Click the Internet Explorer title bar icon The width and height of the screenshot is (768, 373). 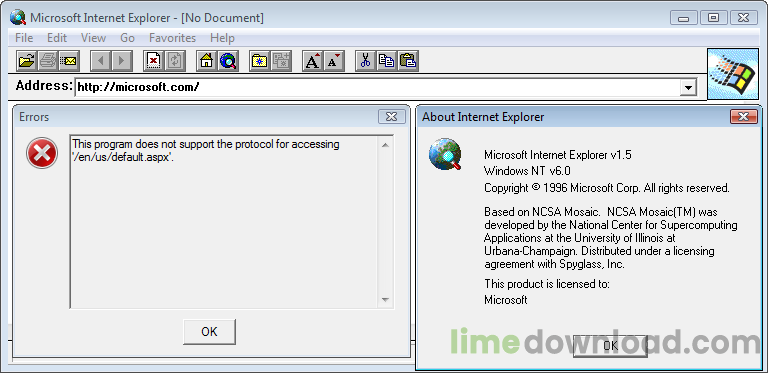tap(18, 18)
